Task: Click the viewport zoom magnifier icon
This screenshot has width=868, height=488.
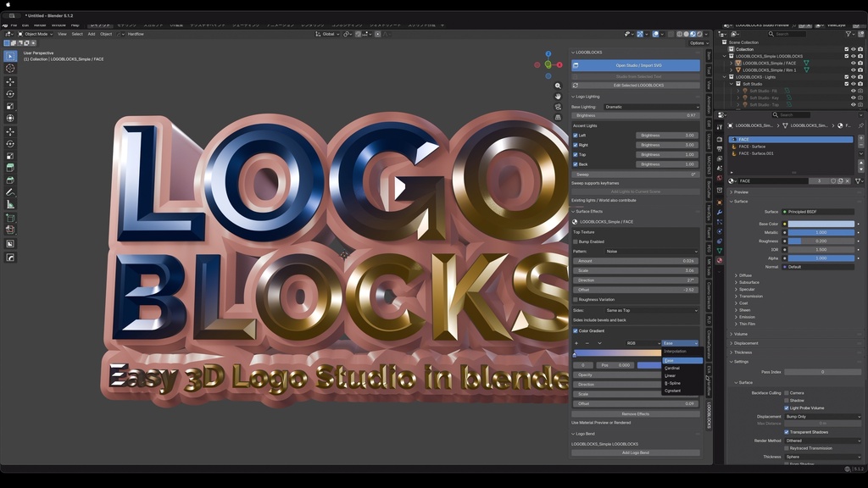Action: click(x=558, y=86)
